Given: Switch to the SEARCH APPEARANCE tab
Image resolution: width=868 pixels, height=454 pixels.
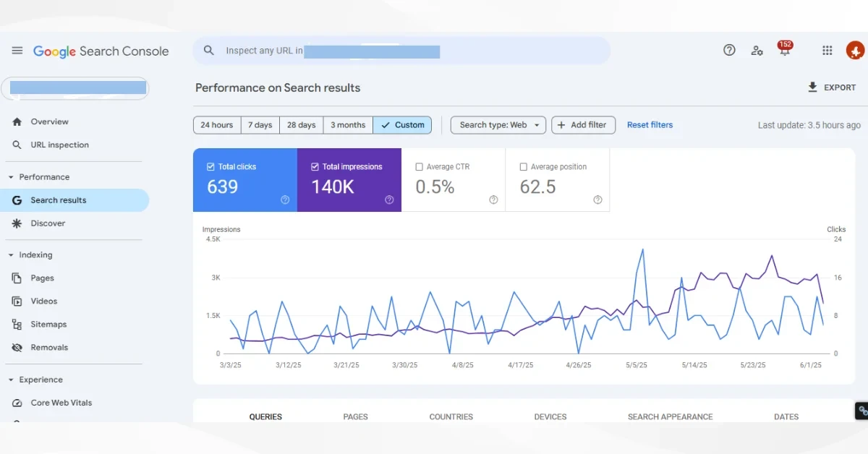Looking at the screenshot, I should 670,416.
